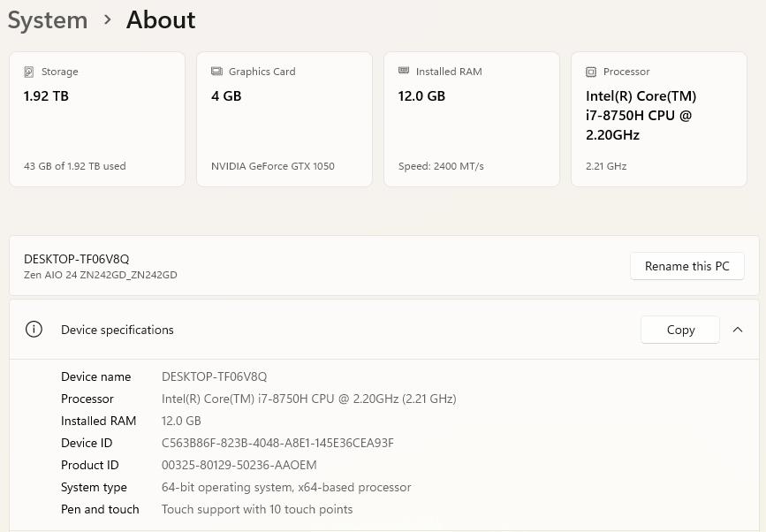Click the Device ID value in specifications
766x532 pixels.
(x=277, y=443)
